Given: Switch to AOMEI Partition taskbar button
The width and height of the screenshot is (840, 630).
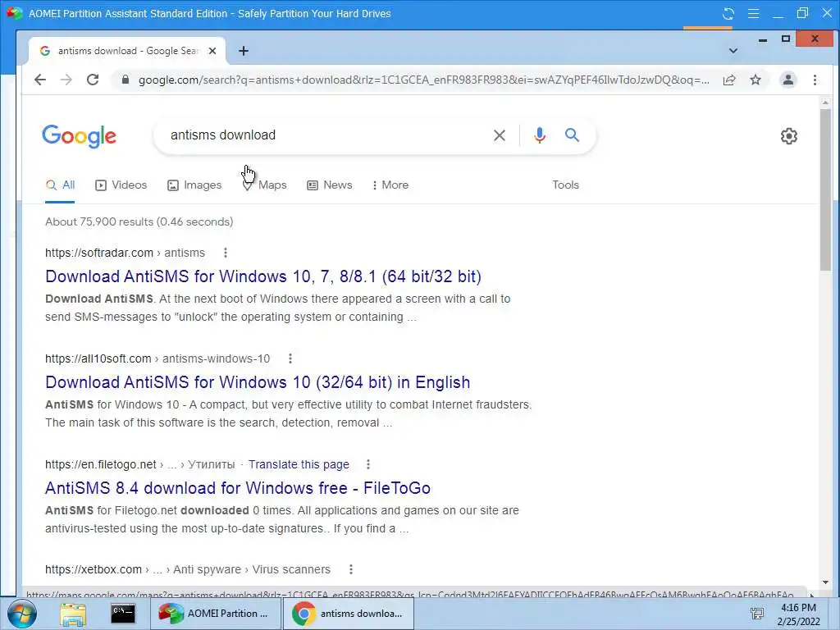Looking at the screenshot, I should click(215, 614).
